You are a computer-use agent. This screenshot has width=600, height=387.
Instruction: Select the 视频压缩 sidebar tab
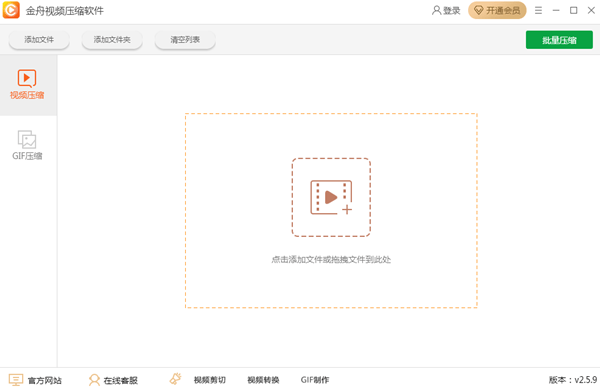[x=27, y=85]
